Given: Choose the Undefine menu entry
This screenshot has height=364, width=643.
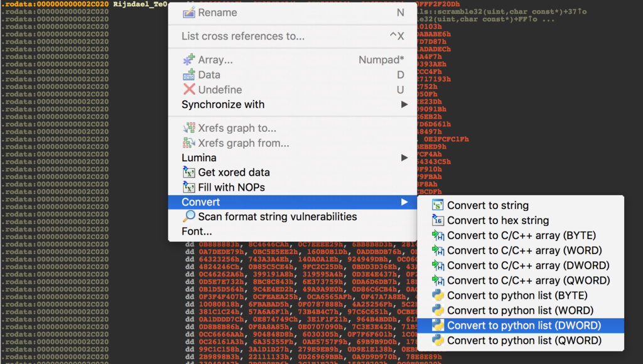Looking at the screenshot, I should (293, 89).
